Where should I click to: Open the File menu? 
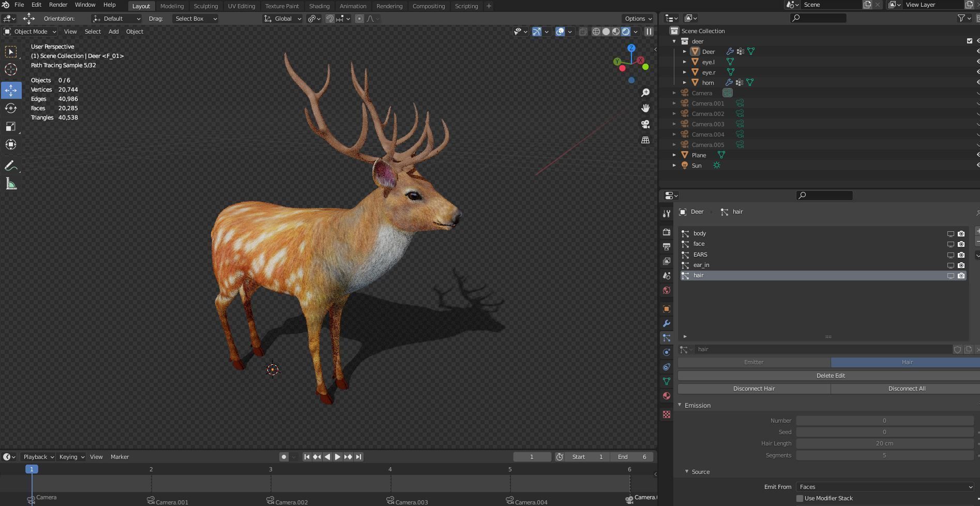(19, 5)
